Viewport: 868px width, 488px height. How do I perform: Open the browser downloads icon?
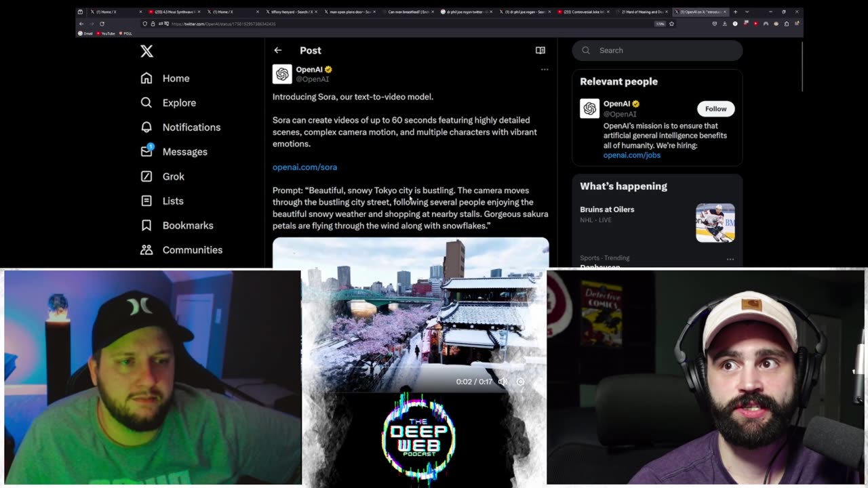point(724,24)
